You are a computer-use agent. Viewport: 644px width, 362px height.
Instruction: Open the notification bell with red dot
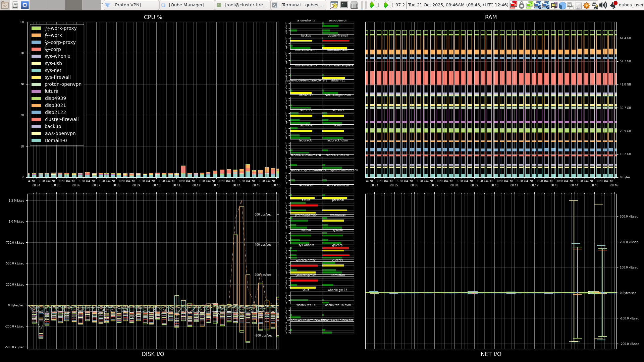pos(613,5)
